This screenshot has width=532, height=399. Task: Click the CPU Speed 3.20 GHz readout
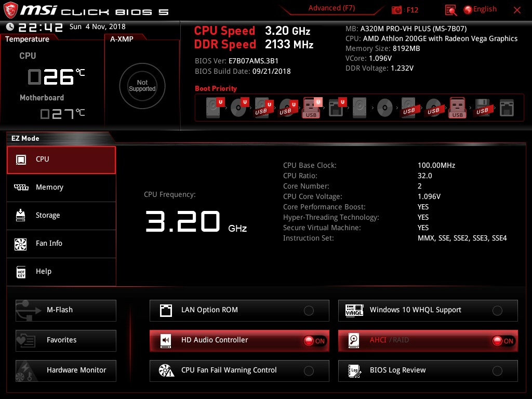pyautogui.click(x=252, y=31)
